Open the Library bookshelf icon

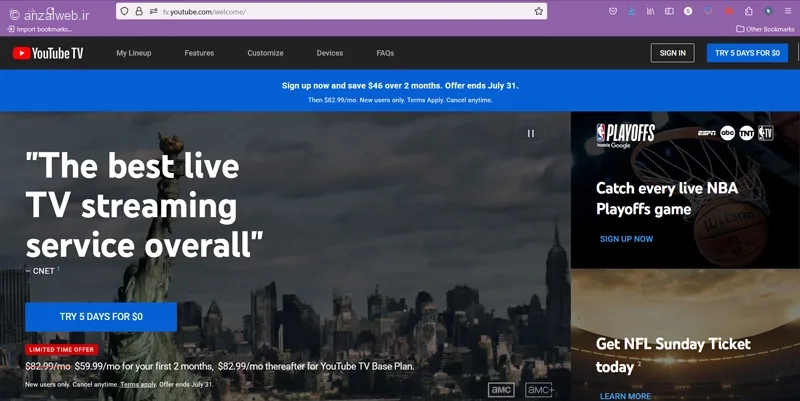[x=651, y=11]
